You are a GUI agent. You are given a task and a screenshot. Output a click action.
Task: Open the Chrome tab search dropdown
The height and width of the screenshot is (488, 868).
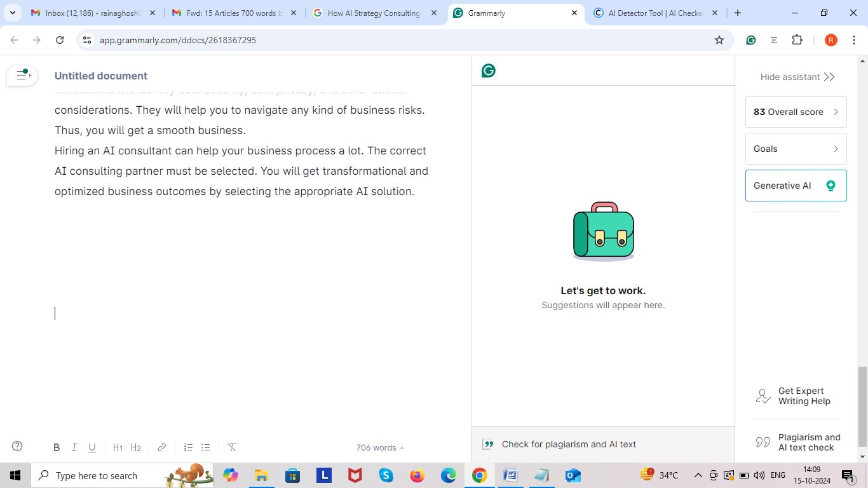coord(12,13)
